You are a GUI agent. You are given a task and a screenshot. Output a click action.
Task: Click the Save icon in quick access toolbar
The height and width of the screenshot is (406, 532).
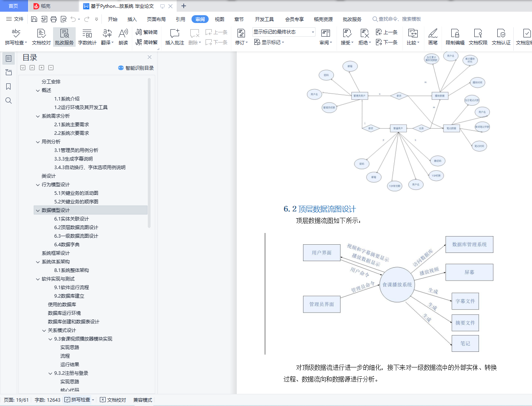pyautogui.click(x=34, y=19)
